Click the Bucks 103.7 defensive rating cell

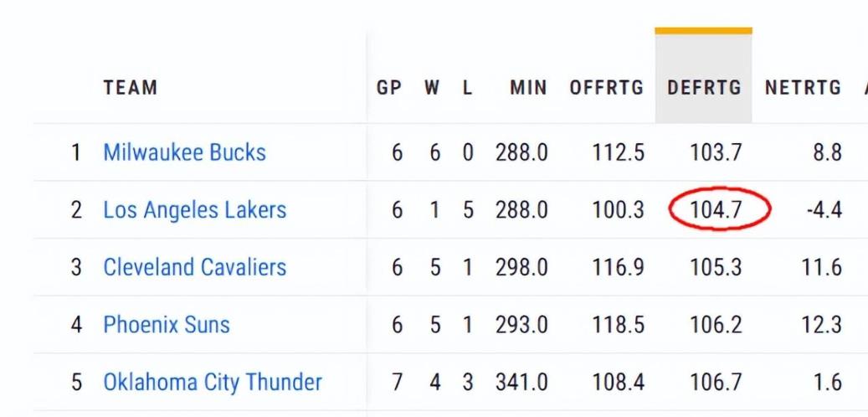716,152
